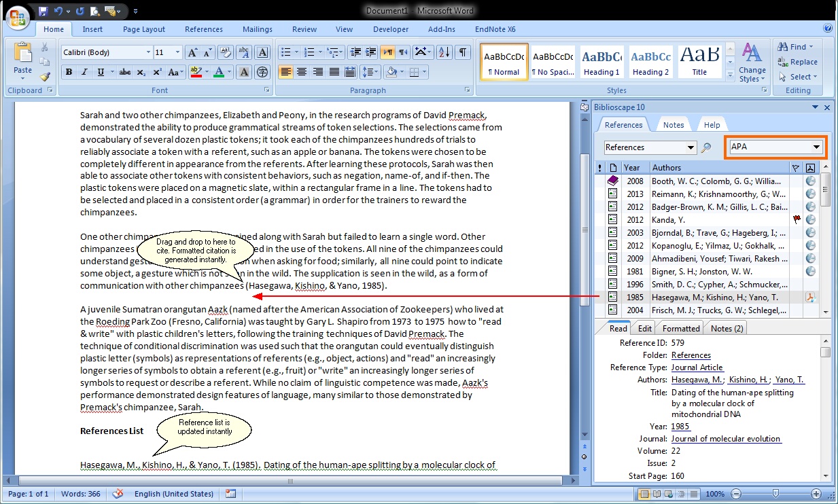
Task: Switch to the EndNote X6 tab
Action: click(x=495, y=29)
